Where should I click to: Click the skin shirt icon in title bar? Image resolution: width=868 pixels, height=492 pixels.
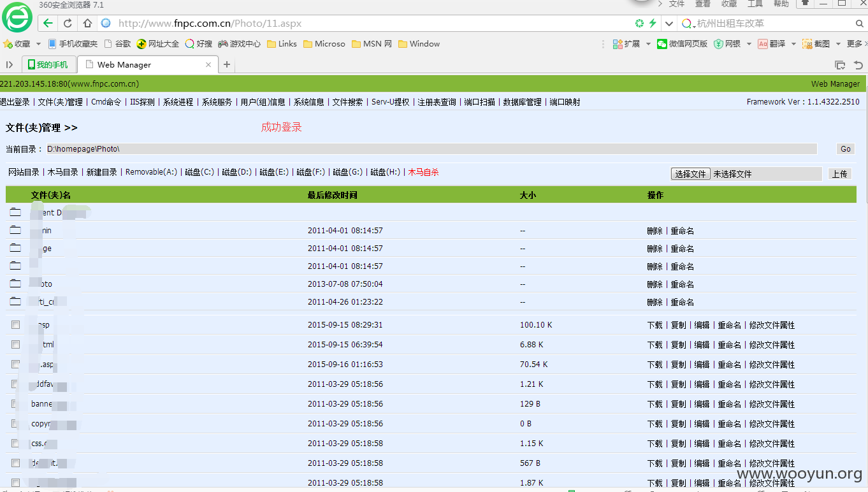tap(806, 4)
